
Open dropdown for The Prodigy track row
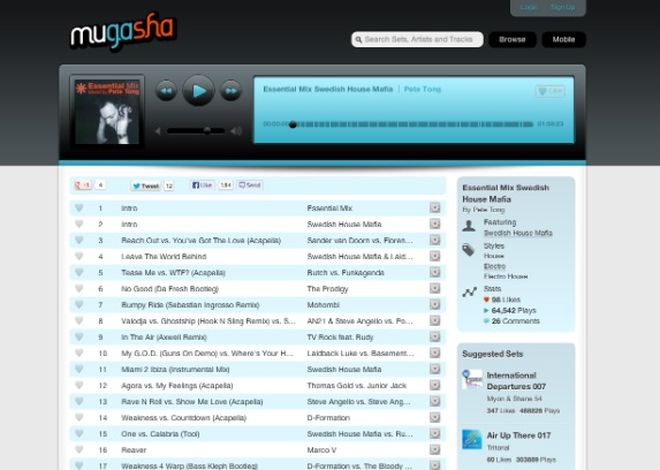(x=435, y=288)
